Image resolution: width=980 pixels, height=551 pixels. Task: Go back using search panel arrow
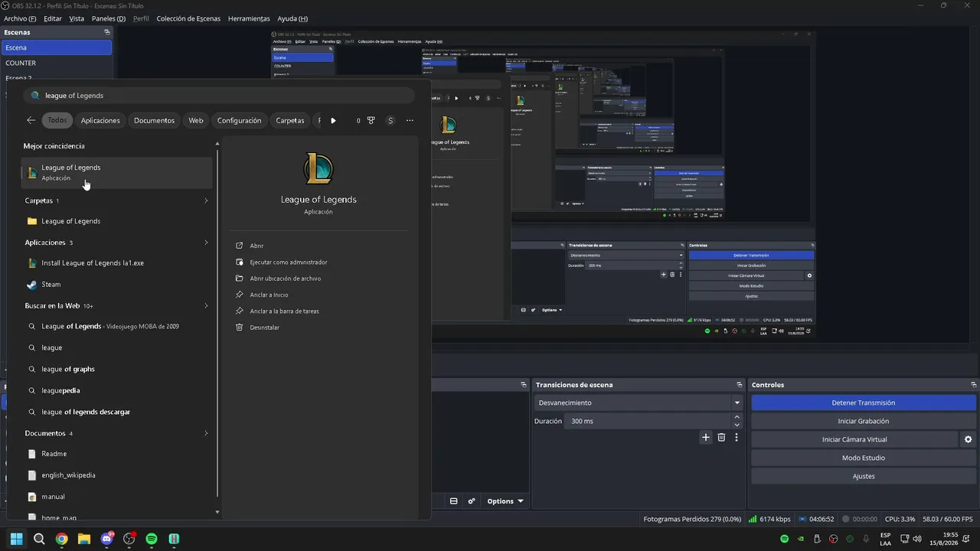coord(31,120)
